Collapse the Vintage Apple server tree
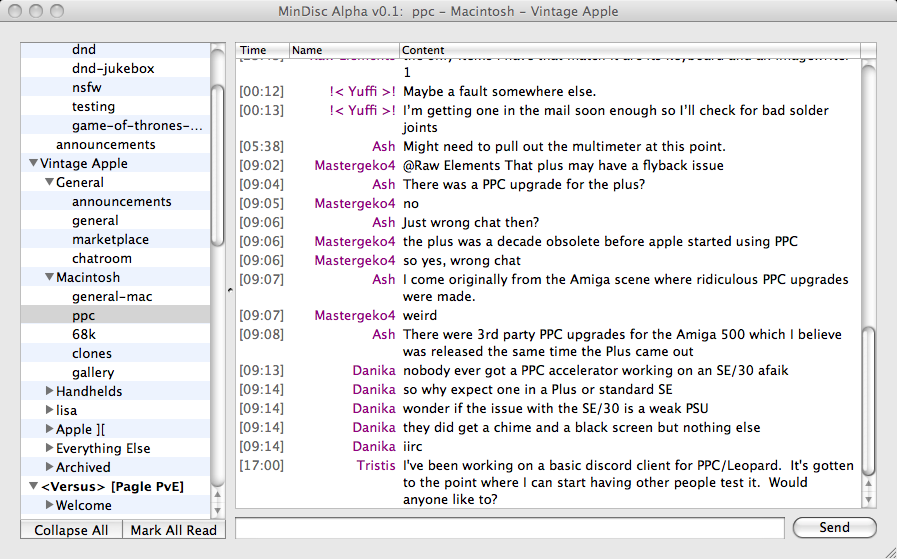The image size is (897, 559). click(34, 164)
